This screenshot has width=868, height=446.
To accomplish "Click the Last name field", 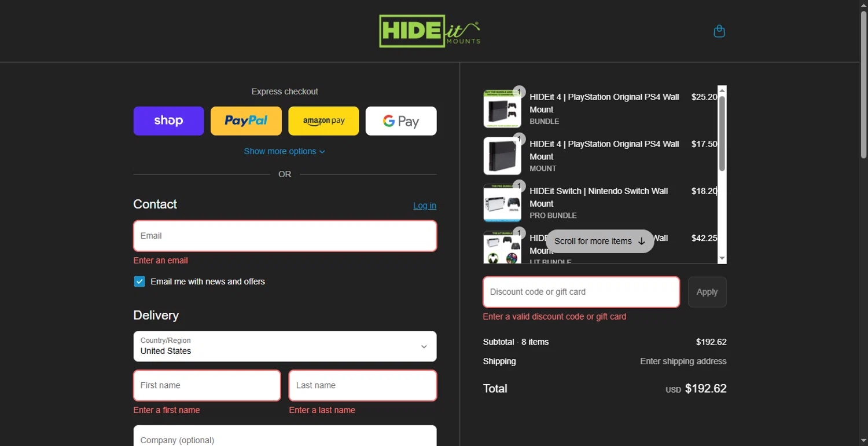I will [x=363, y=386].
